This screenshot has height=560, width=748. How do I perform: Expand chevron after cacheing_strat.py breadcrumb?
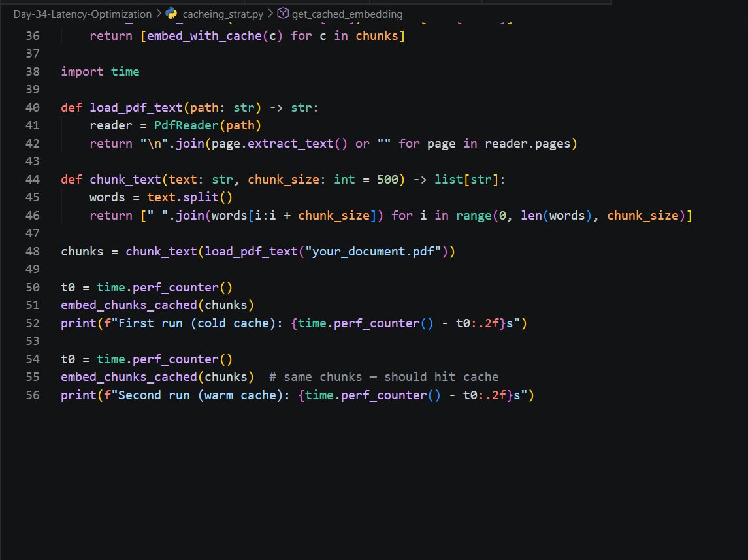pyautogui.click(x=270, y=14)
